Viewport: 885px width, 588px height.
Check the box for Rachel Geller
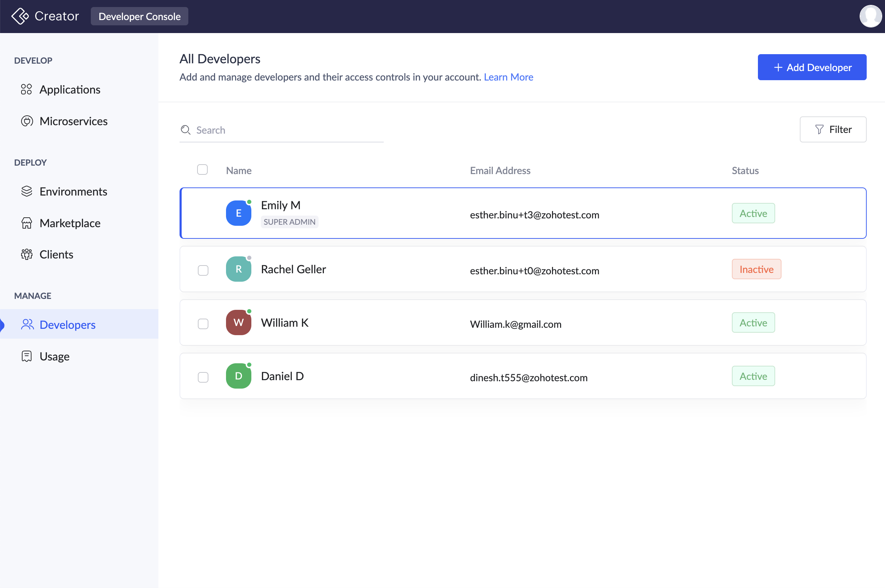pyautogui.click(x=203, y=270)
